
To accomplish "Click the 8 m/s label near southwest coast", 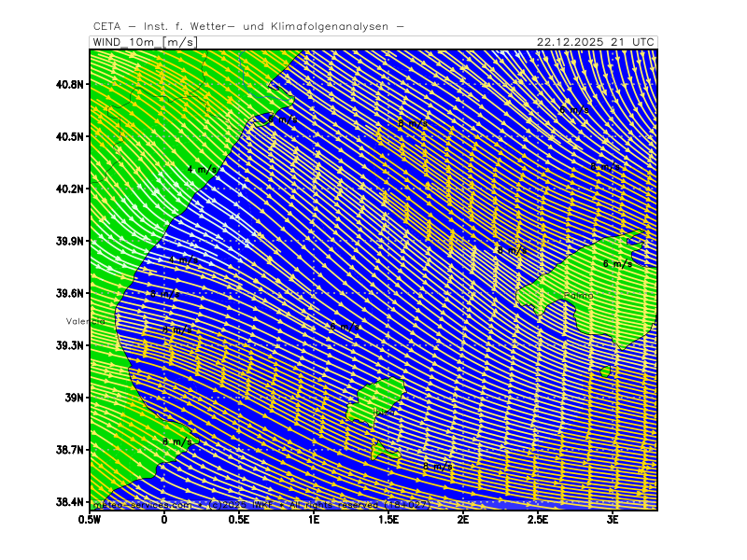I will (x=177, y=441).
